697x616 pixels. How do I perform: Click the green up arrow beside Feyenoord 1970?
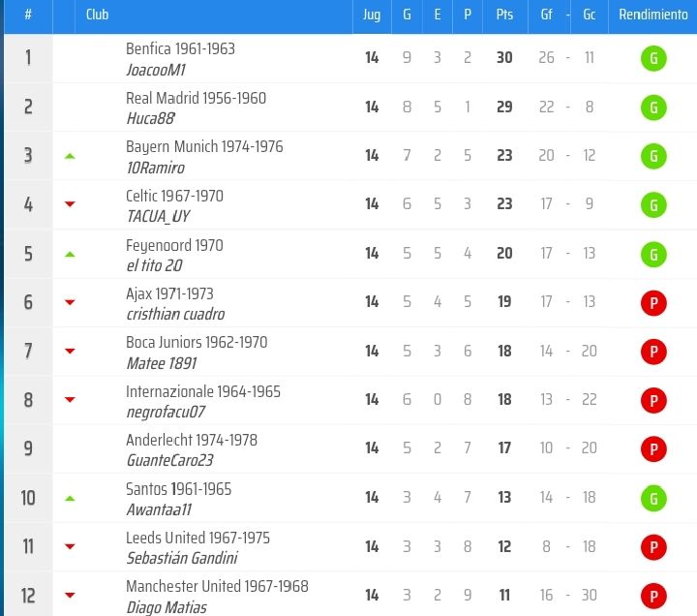pos(70,255)
